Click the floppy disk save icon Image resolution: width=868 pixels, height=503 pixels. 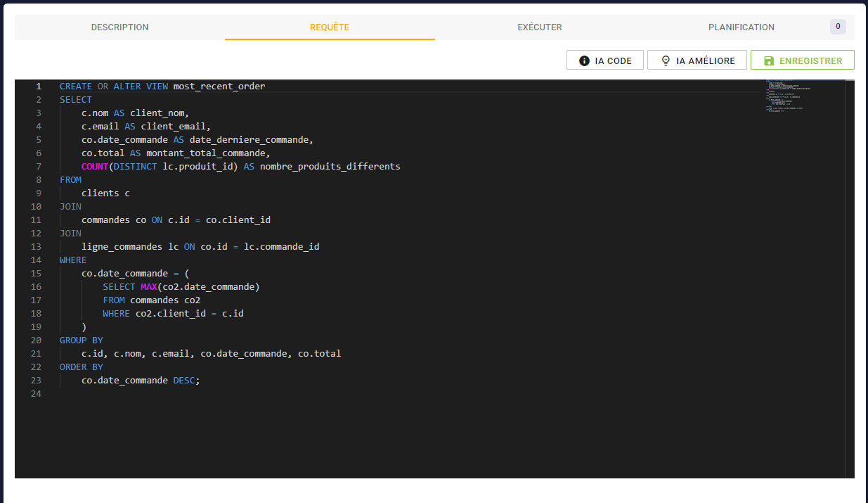[x=769, y=61]
